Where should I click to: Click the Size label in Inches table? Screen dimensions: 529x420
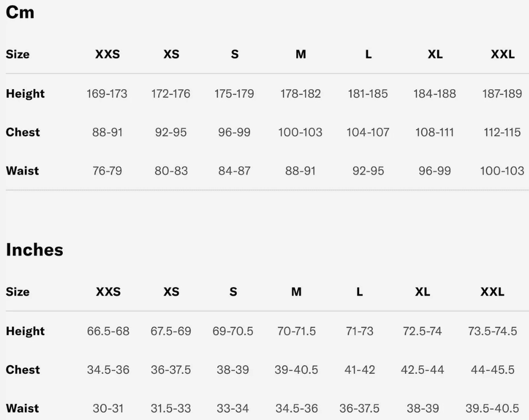(17, 292)
